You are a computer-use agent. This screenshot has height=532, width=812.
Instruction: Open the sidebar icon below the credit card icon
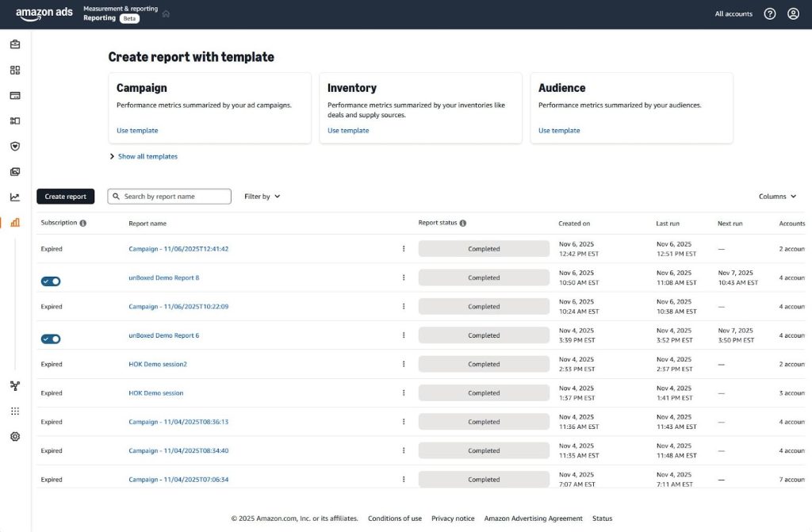click(x=15, y=121)
